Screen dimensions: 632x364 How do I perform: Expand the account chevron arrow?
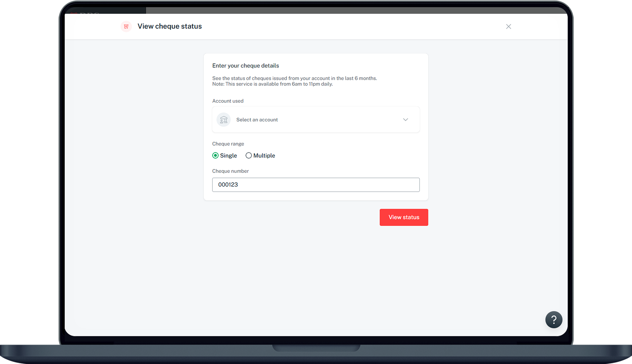click(x=405, y=120)
